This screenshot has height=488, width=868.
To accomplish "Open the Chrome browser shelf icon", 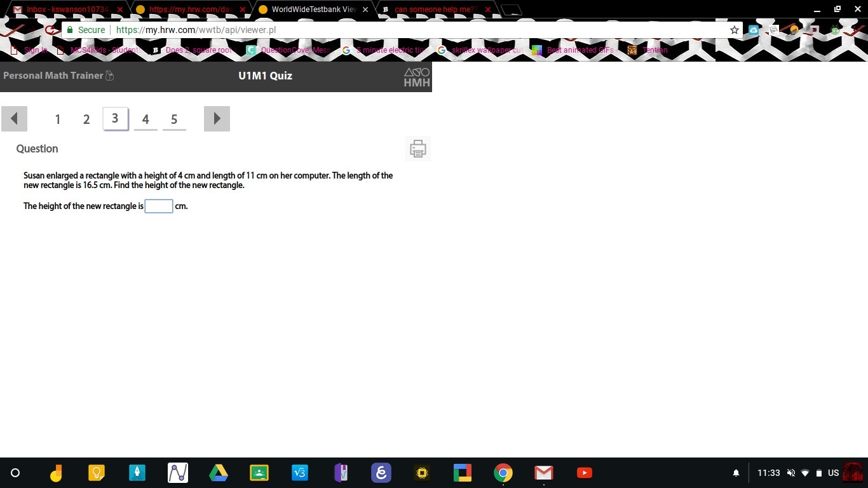I will 503,473.
